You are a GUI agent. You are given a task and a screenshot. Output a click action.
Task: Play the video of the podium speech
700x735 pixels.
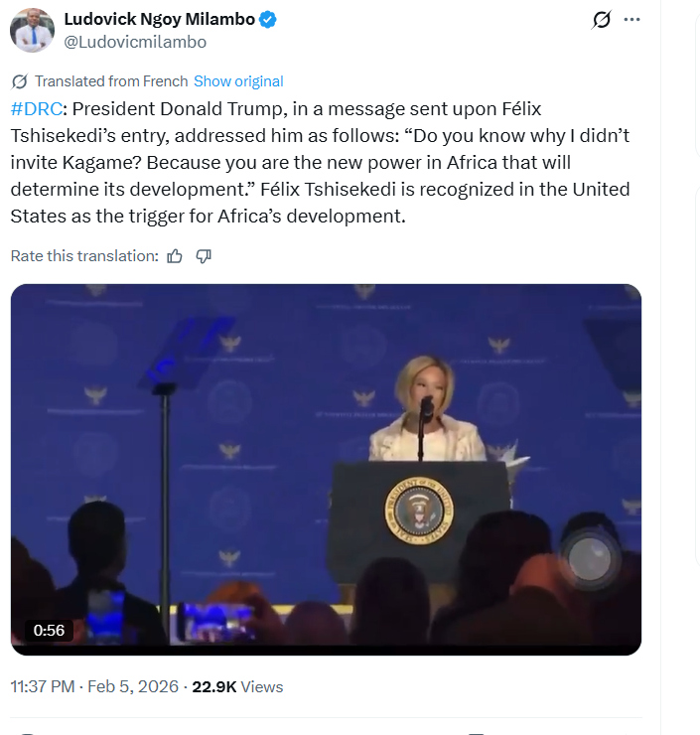pyautogui.click(x=326, y=469)
